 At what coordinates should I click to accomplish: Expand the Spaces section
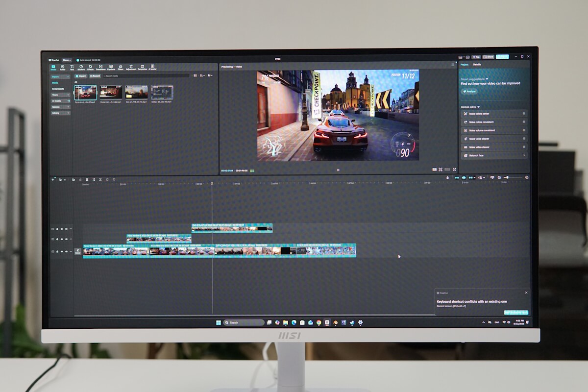tap(60, 107)
